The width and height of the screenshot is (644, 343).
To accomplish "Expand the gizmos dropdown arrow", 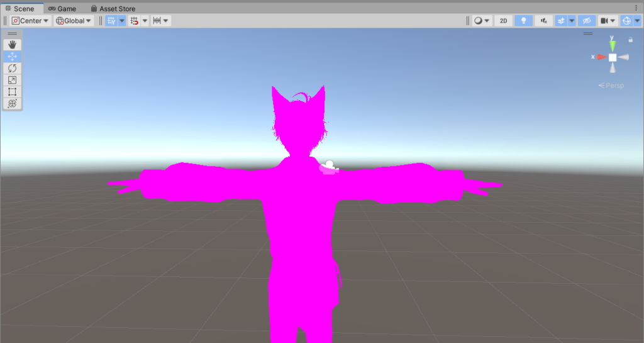I will coord(637,21).
